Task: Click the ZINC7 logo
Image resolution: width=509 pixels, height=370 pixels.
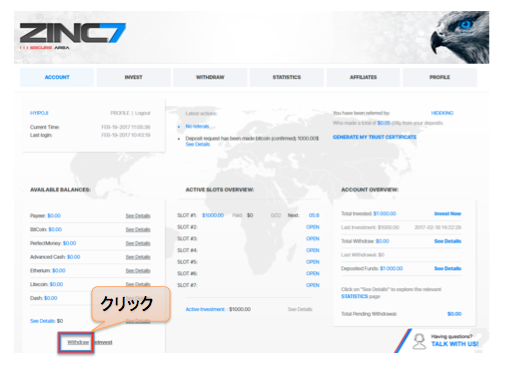Action: coord(72,36)
